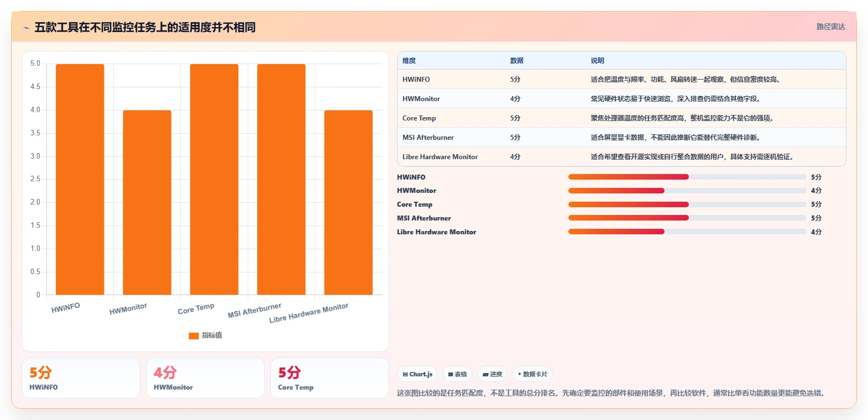Click MSI Afterburner cell in table
868x420 pixels.
click(x=428, y=138)
